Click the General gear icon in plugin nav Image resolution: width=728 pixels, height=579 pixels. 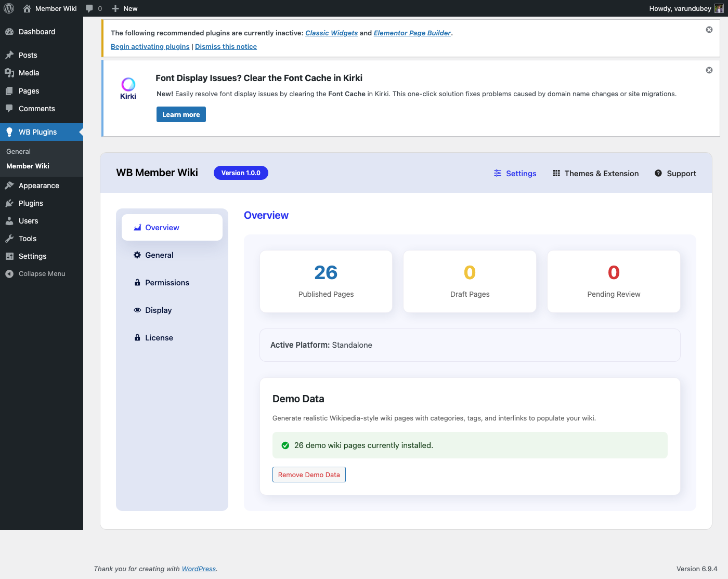(137, 255)
